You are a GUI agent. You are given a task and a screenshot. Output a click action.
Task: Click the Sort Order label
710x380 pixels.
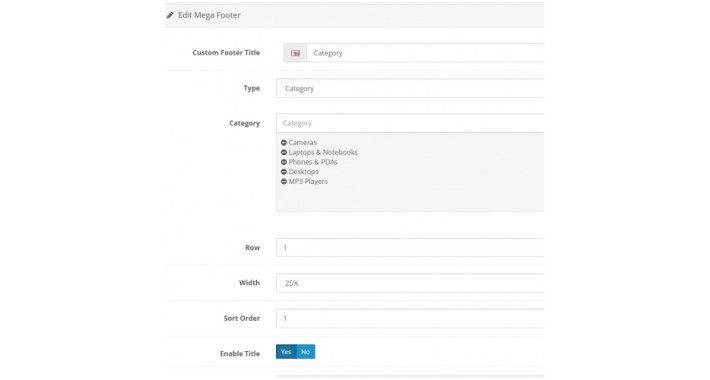(242, 318)
